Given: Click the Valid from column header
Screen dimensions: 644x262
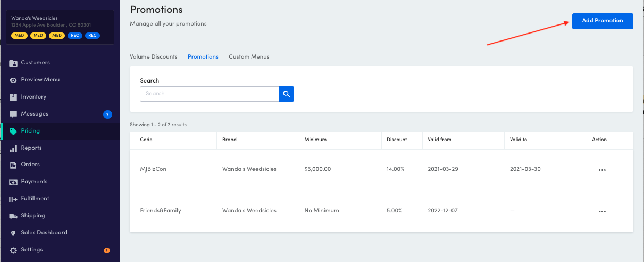Looking at the screenshot, I should pyautogui.click(x=439, y=140).
